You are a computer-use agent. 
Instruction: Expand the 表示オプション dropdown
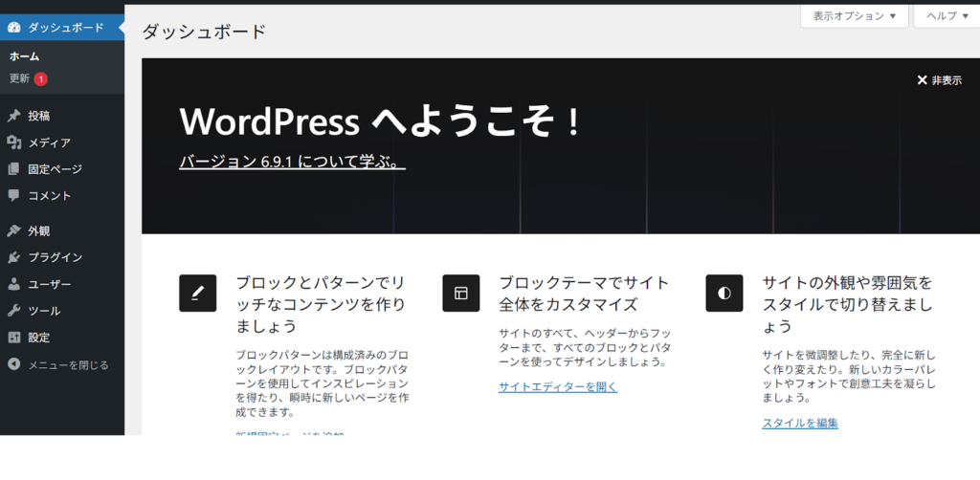tap(855, 16)
